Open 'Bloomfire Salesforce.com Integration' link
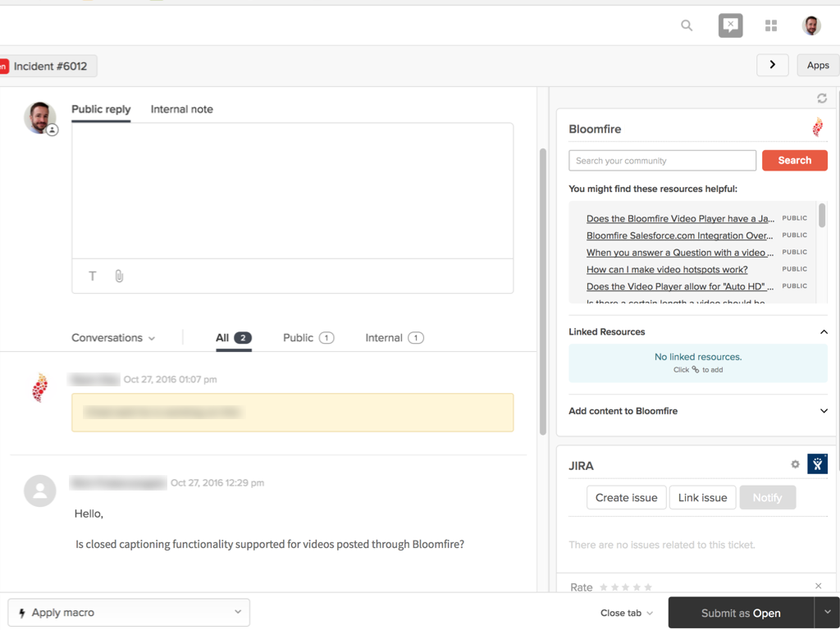The image size is (840, 630). point(680,235)
